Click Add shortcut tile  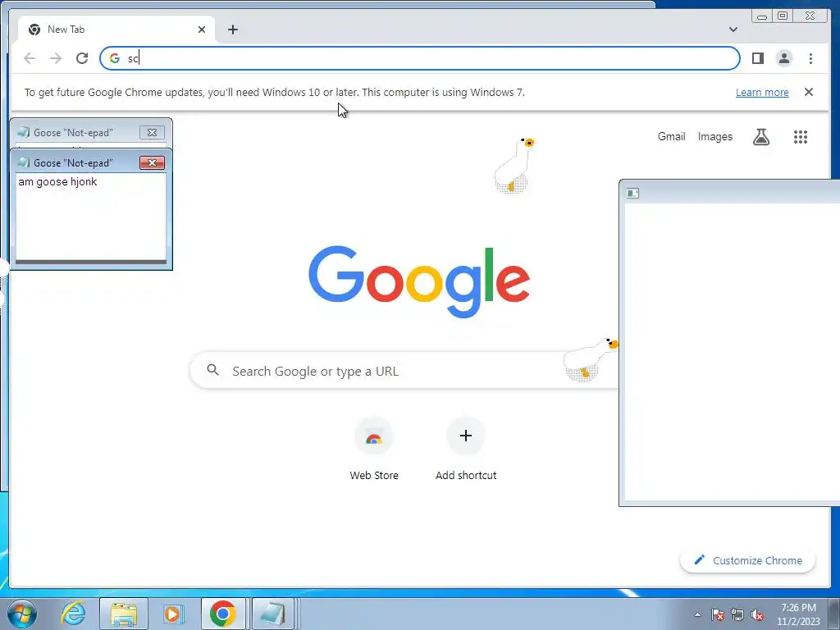466,449
